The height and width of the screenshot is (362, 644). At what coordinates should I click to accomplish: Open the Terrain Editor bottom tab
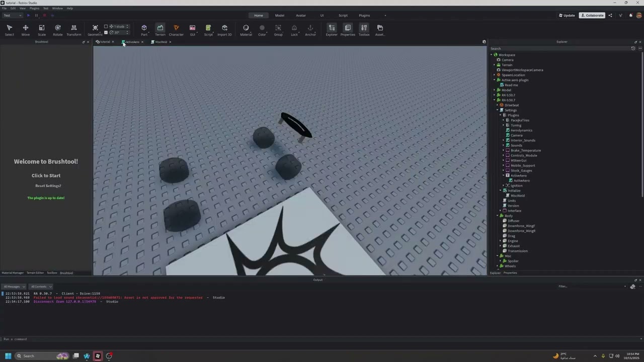click(x=35, y=273)
